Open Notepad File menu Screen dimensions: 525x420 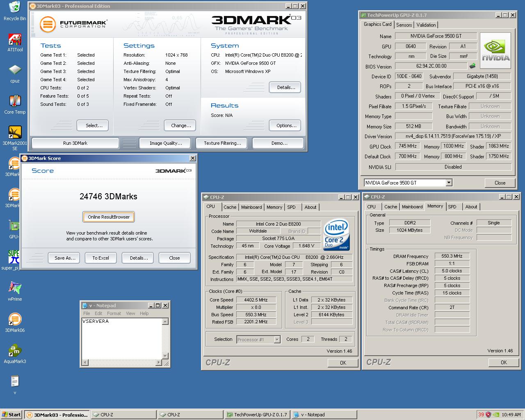click(87, 313)
